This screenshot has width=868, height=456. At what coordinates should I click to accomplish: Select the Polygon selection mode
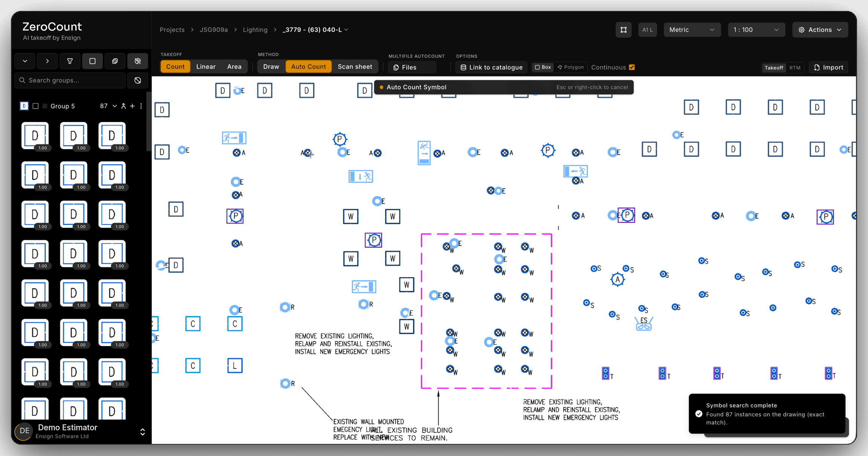click(570, 67)
